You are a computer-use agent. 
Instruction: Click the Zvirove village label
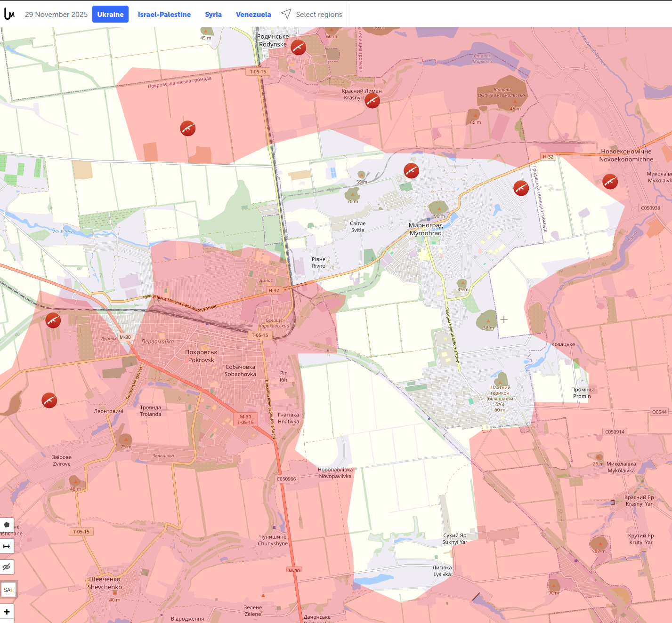click(62, 460)
